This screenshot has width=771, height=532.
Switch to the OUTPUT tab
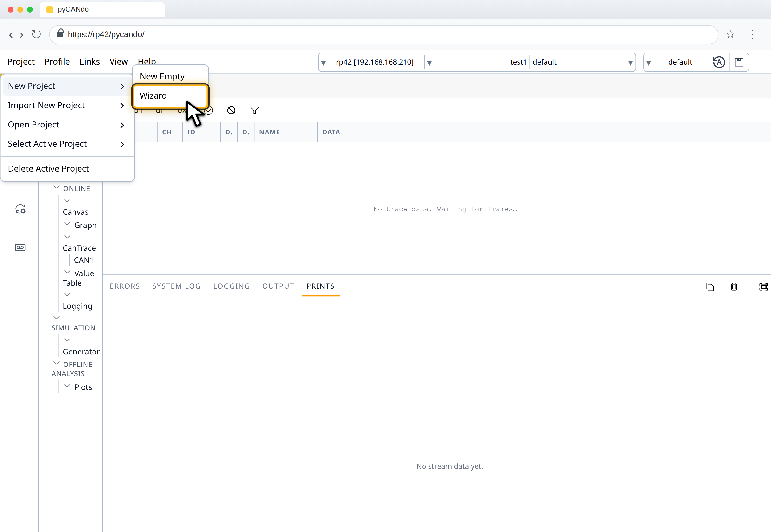click(x=278, y=286)
